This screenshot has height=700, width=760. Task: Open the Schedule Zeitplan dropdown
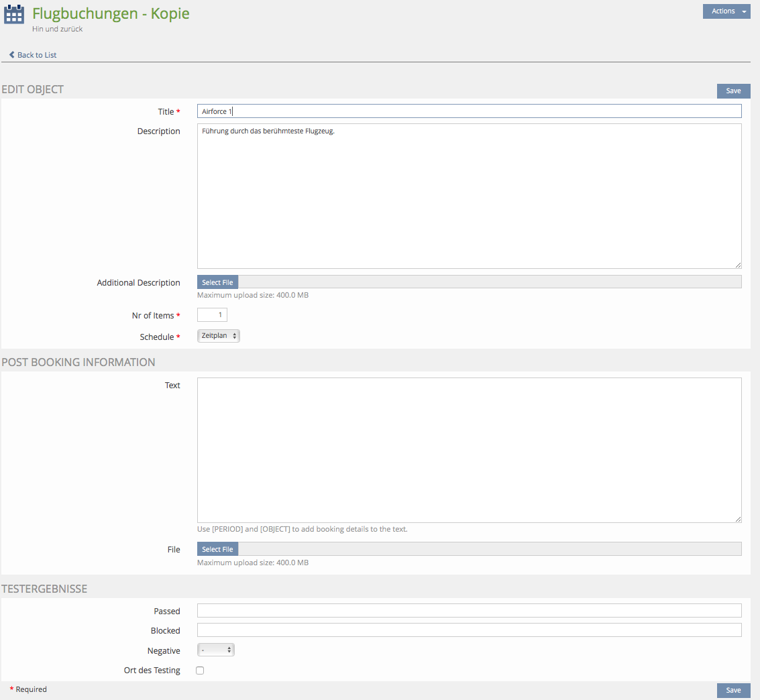(218, 336)
